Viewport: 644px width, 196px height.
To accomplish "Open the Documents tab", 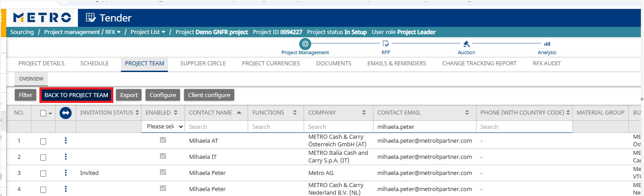I will pos(334,64).
